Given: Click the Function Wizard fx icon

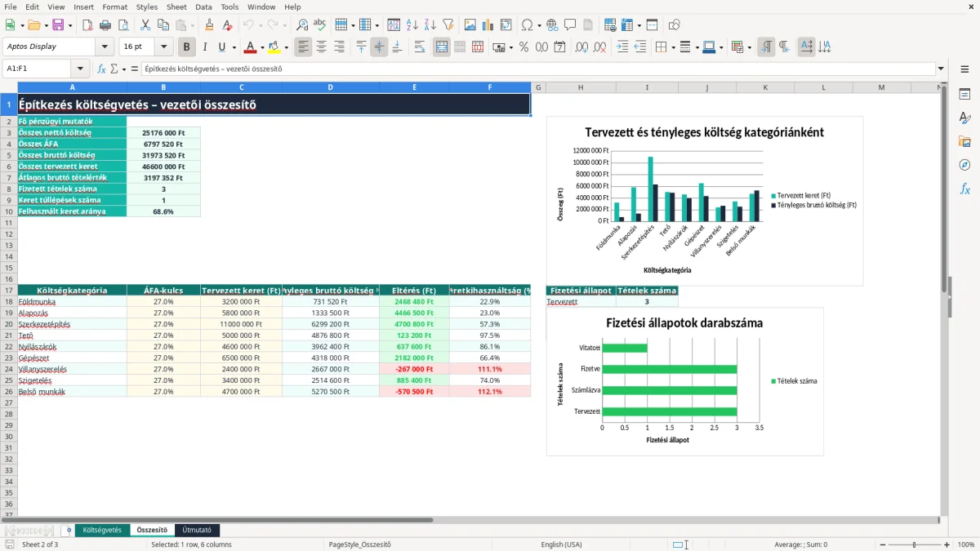Looking at the screenshot, I should [x=102, y=69].
